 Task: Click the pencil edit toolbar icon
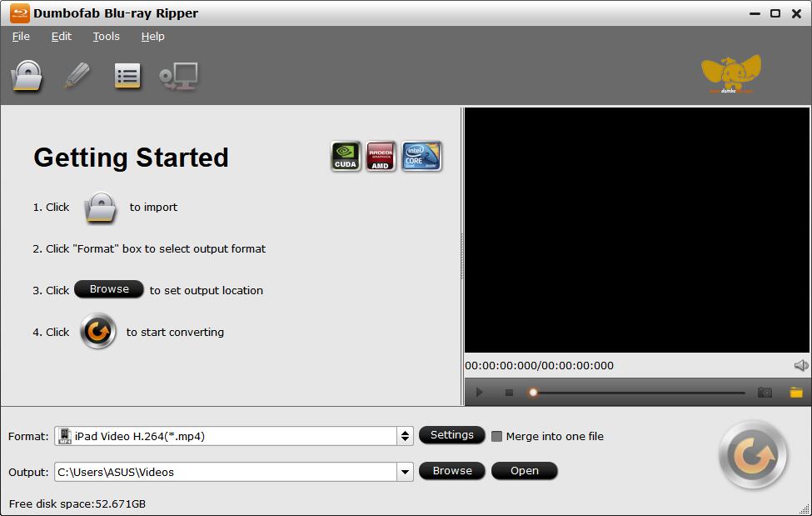click(x=77, y=77)
